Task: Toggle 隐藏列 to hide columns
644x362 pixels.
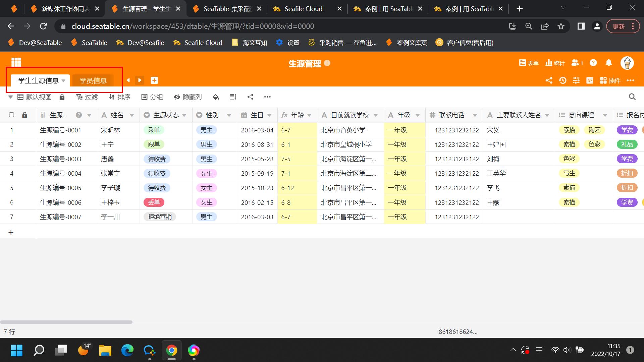Action: [x=188, y=97]
